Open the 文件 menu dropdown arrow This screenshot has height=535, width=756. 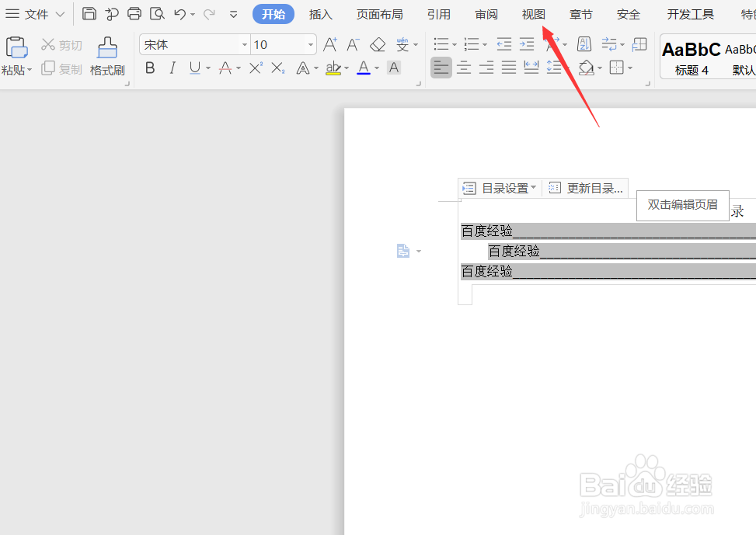point(60,15)
